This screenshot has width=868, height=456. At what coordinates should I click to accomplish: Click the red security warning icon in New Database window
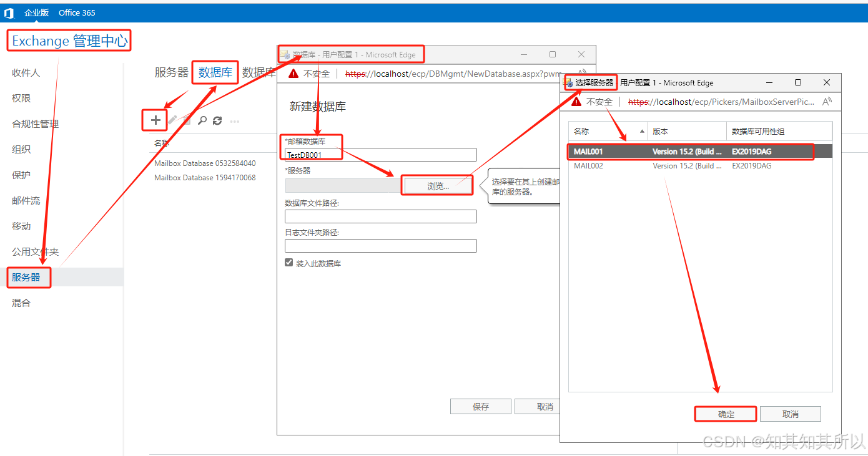[293, 74]
